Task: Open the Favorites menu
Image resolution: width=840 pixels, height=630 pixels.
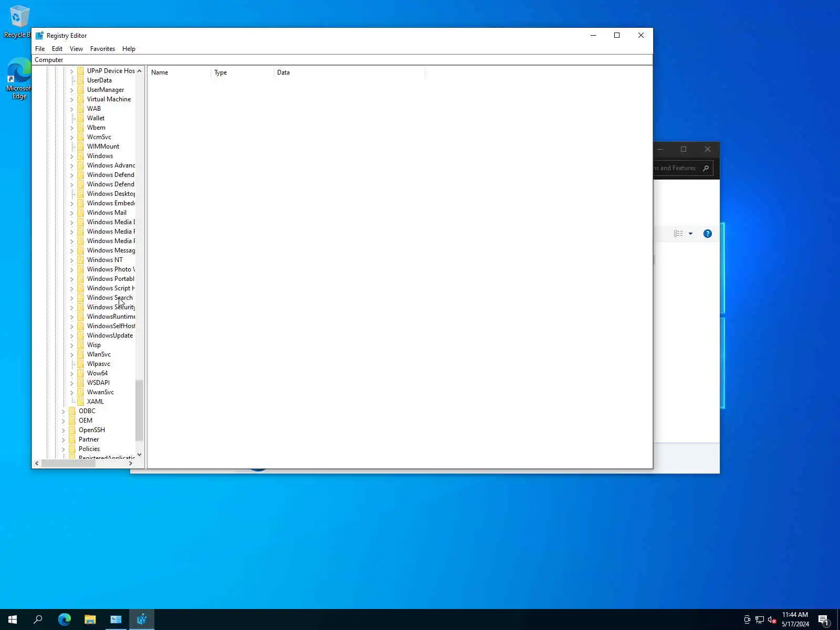Action: pyautogui.click(x=102, y=49)
